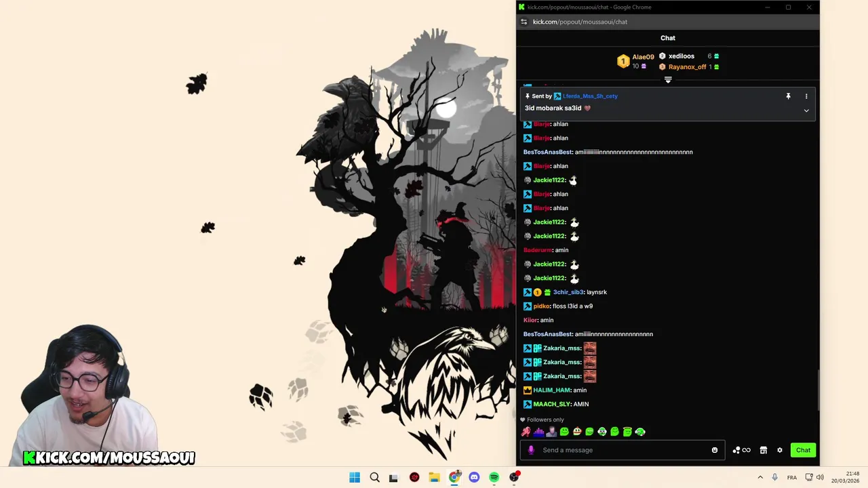View Chrome site information icon
This screenshot has height=488, width=868.
(524, 22)
